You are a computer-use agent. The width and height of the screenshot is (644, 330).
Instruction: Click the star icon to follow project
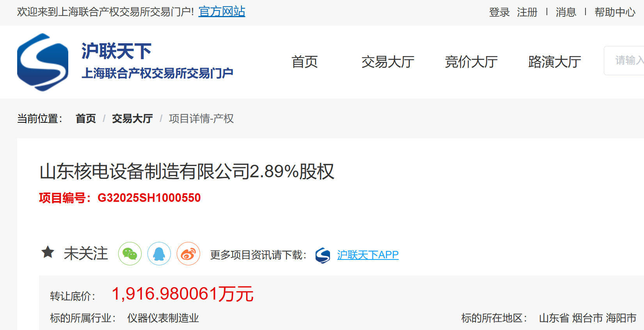(x=48, y=252)
